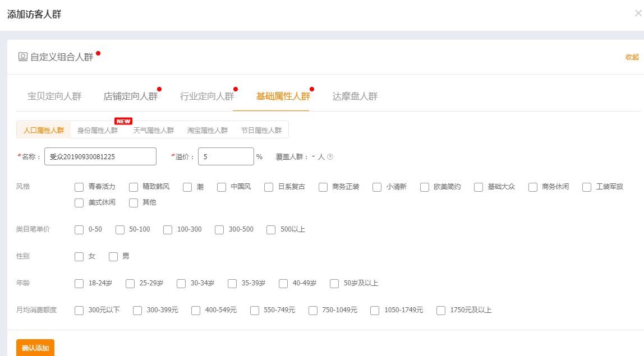Check the 精致韩风 style checkbox
The height and width of the screenshot is (356, 644).
[134, 187]
